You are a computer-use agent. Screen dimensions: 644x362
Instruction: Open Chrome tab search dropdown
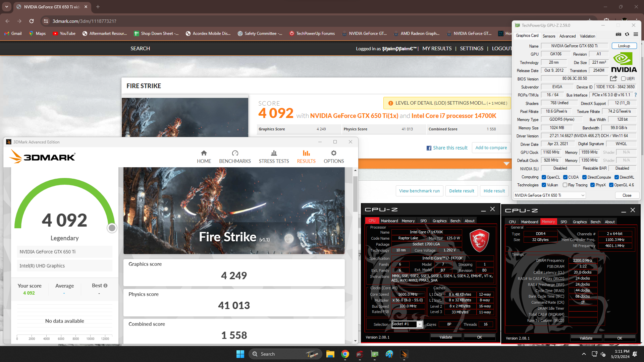pyautogui.click(x=7, y=7)
